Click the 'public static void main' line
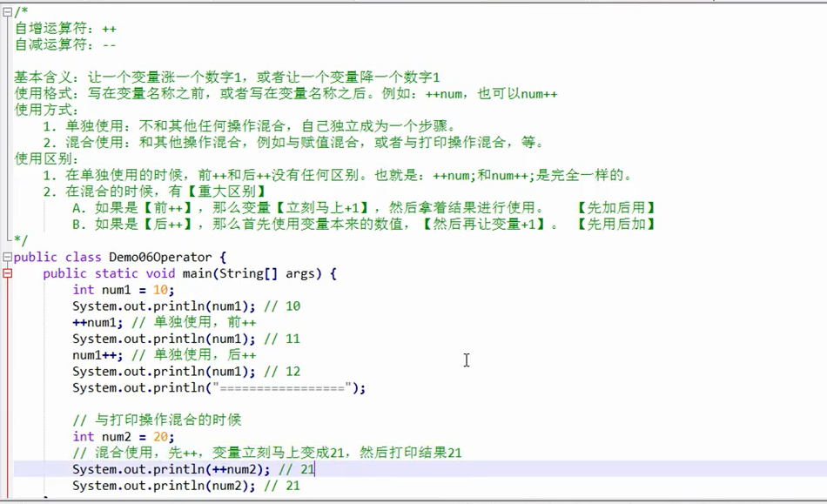This screenshot has height=504, width=827. point(190,273)
